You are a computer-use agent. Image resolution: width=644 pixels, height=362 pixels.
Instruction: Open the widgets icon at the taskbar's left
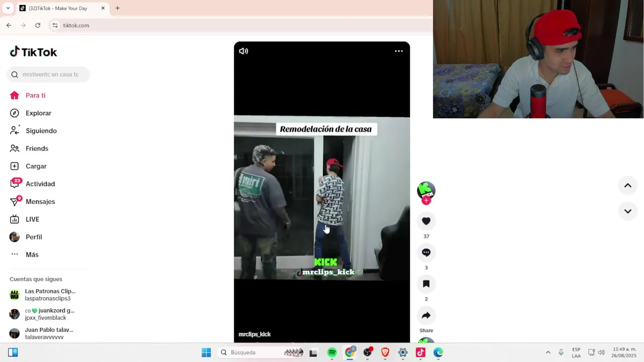click(13, 352)
